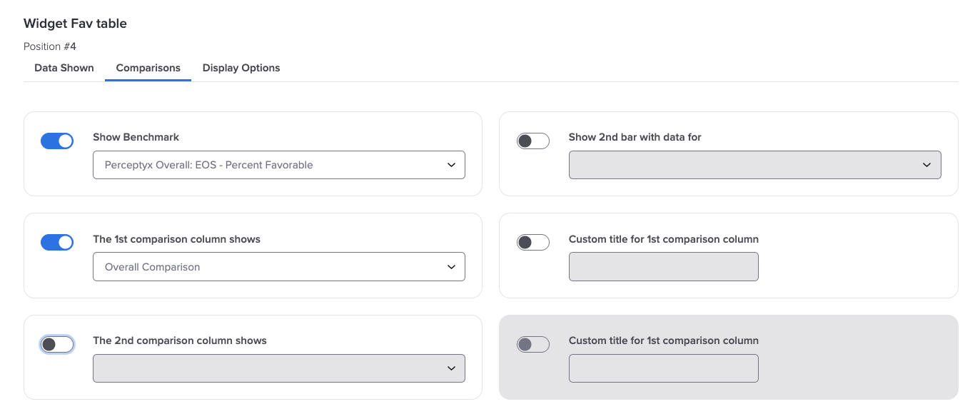Click custom title text field in white card
The width and height of the screenshot is (980, 419).
pos(663,267)
